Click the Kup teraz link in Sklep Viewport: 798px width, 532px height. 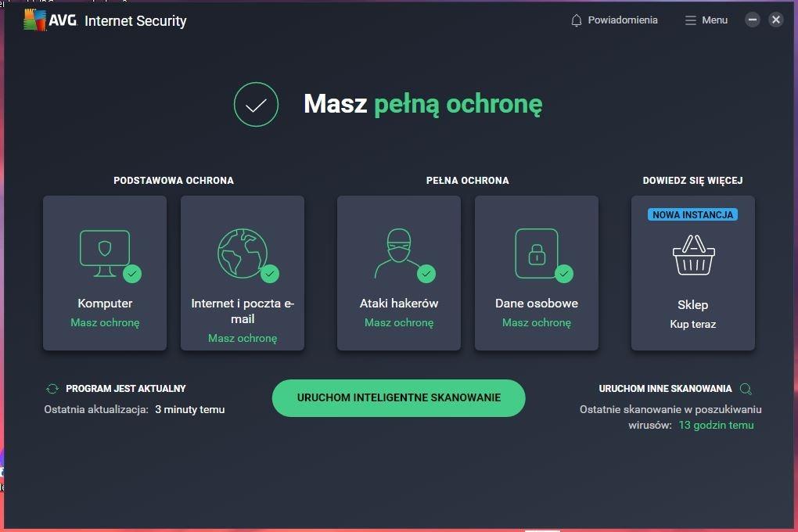tap(692, 325)
